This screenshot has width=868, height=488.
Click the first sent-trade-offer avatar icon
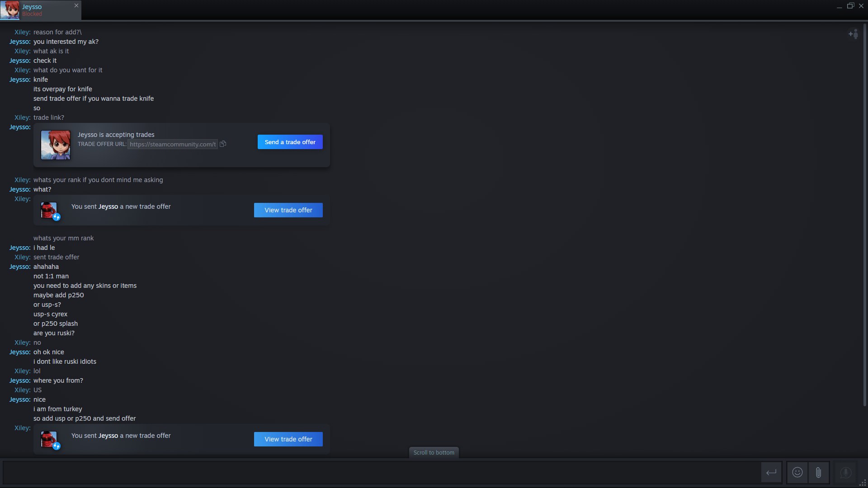coord(49,210)
